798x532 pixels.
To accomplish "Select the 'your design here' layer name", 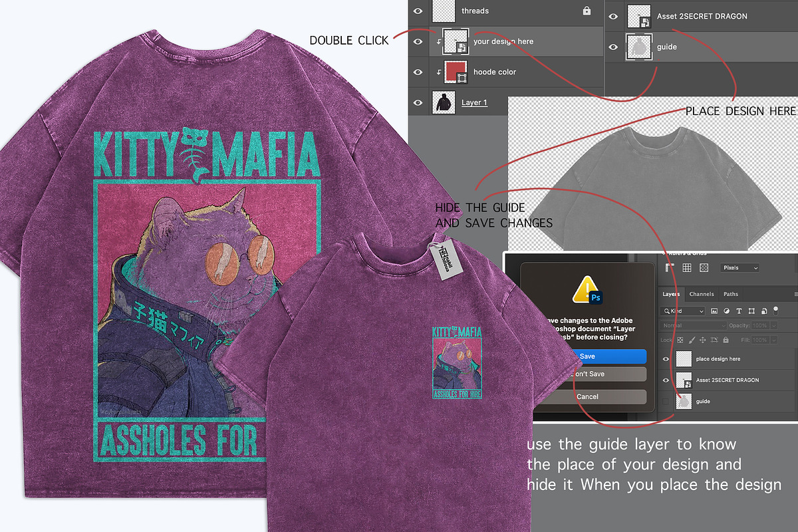I will coord(503,41).
